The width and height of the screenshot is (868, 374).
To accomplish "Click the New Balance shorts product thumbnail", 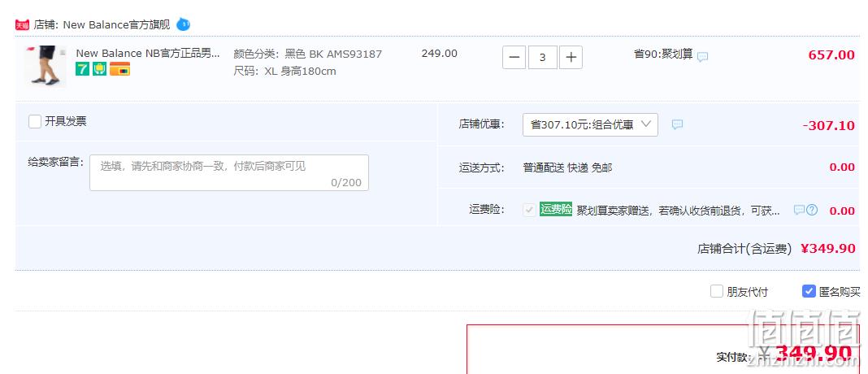I will [45, 66].
